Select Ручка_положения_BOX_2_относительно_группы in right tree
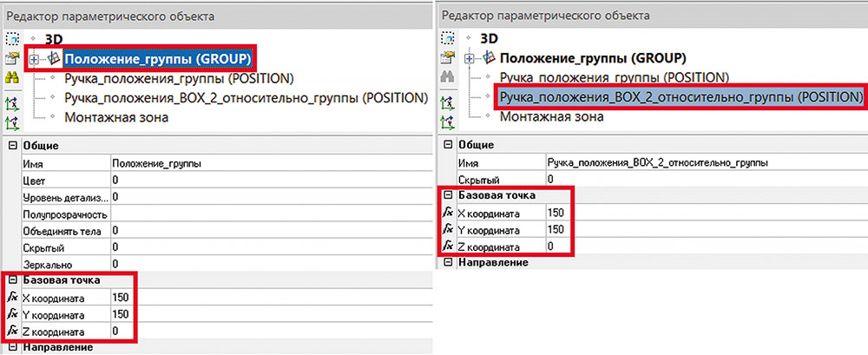Image resolution: width=868 pixels, height=355 pixels. (681, 97)
